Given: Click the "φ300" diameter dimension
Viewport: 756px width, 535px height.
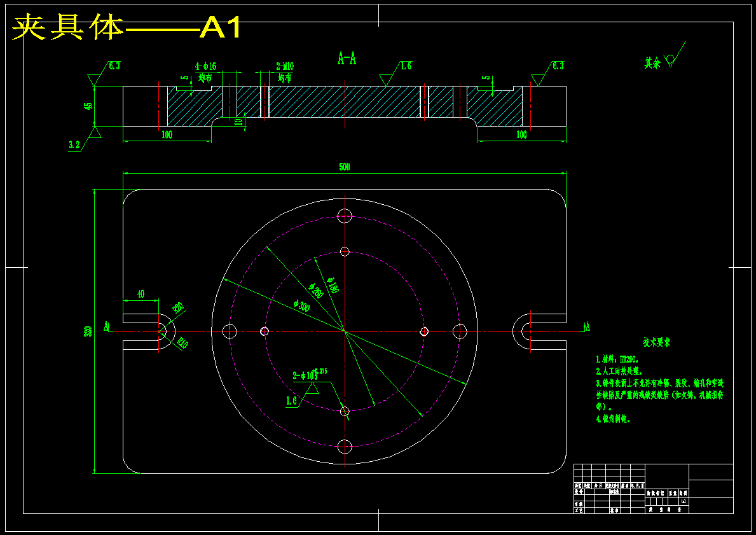Looking at the screenshot, I should [x=302, y=305].
